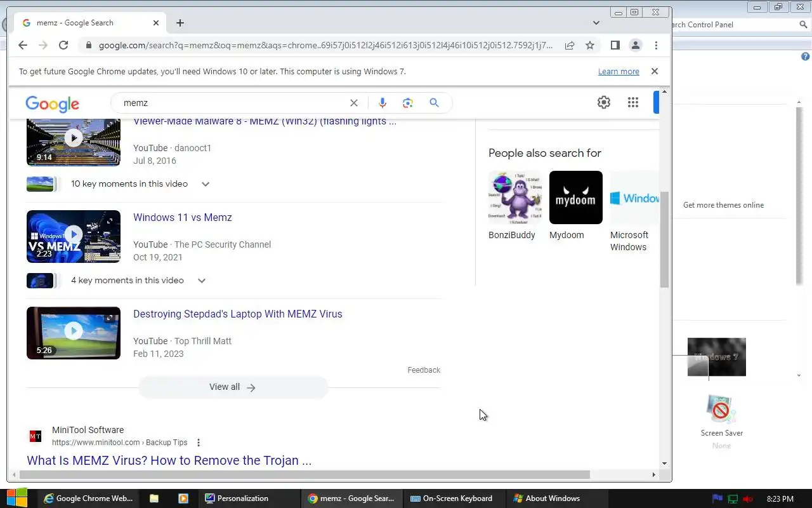Send Feedback on the video results
This screenshot has width=812, height=508.
click(x=424, y=370)
